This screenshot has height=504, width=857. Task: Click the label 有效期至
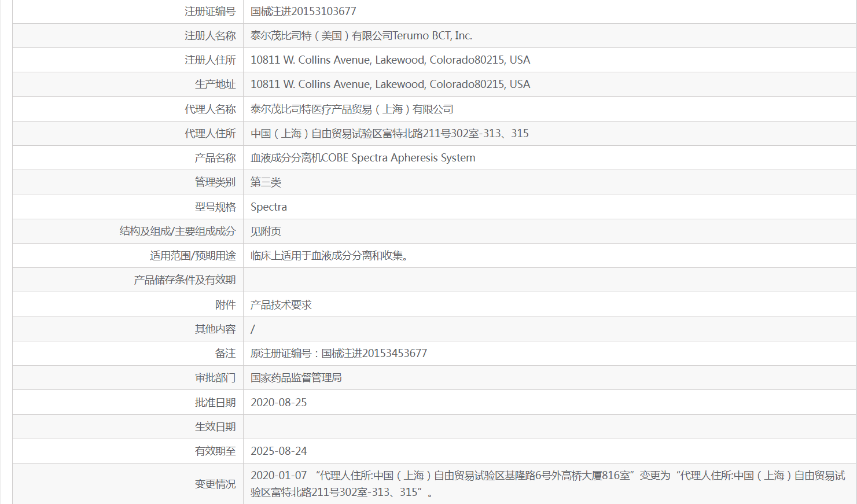(215, 451)
